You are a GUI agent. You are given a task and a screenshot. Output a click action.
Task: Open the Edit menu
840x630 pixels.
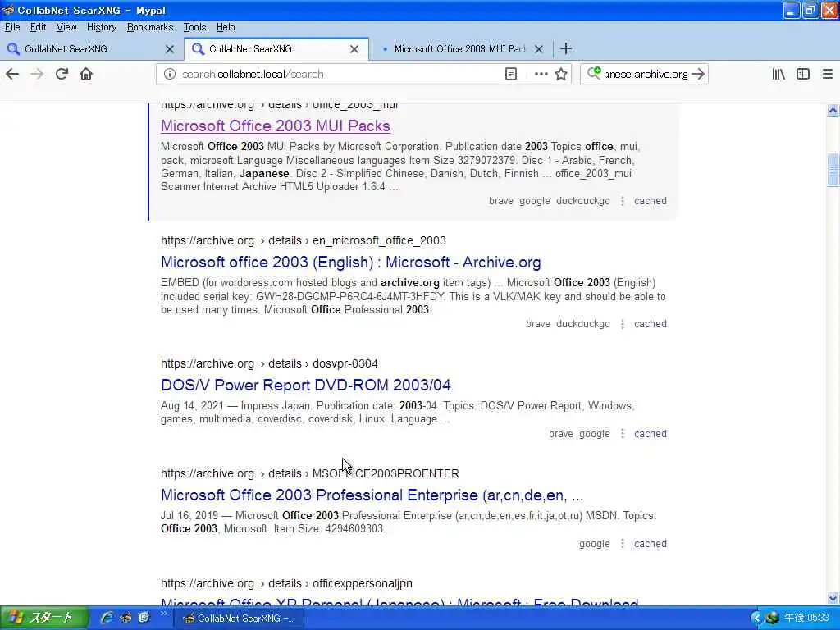[x=38, y=27]
